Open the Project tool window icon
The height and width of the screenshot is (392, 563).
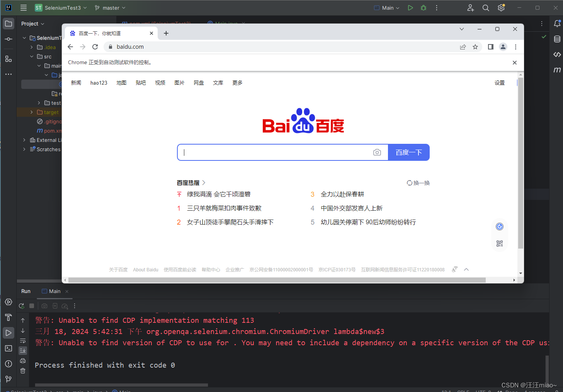pos(9,24)
